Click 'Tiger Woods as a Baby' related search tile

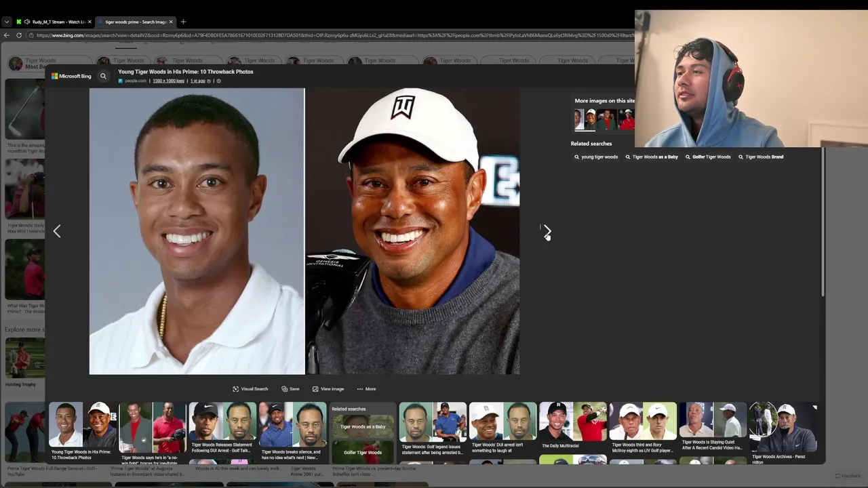coord(362,426)
